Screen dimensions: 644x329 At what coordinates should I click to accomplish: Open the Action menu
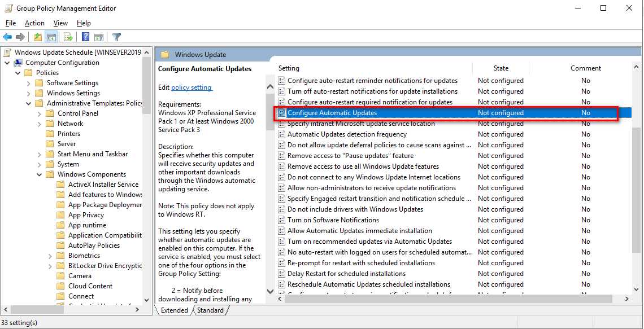click(x=34, y=23)
